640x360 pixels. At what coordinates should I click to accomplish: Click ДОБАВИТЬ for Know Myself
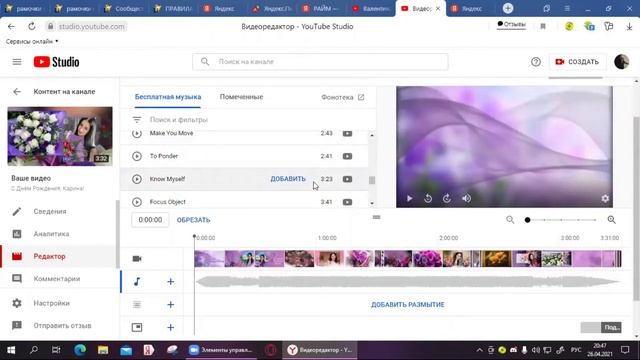288,179
